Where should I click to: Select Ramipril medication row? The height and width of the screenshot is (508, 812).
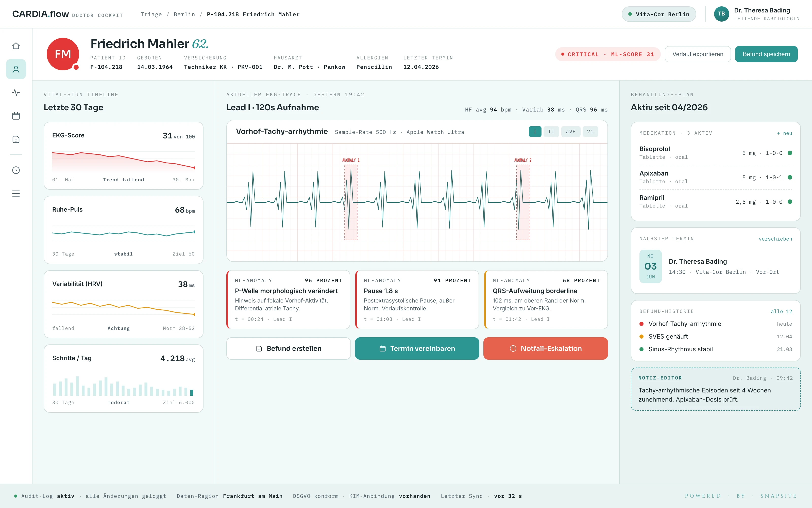coord(716,202)
